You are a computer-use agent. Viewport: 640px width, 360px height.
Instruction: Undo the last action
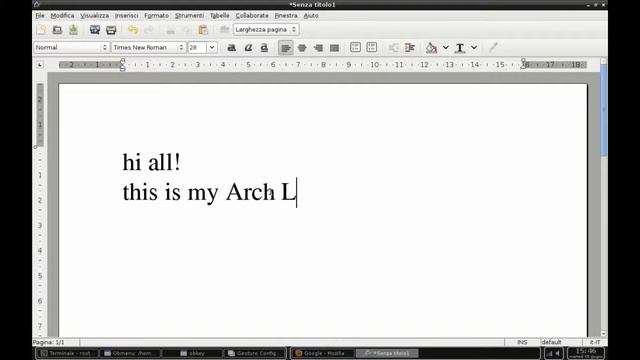pos(133,30)
